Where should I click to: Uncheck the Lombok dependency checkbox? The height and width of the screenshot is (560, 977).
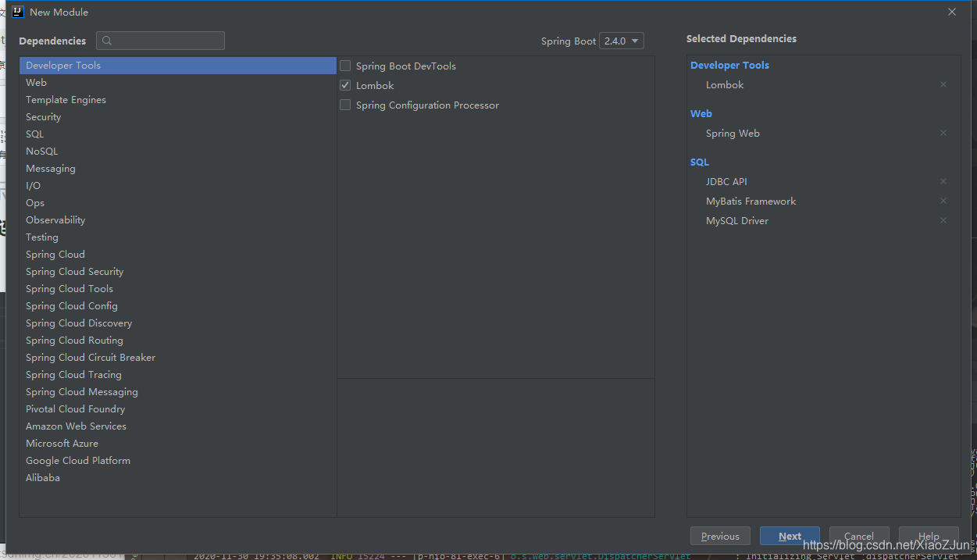(345, 85)
